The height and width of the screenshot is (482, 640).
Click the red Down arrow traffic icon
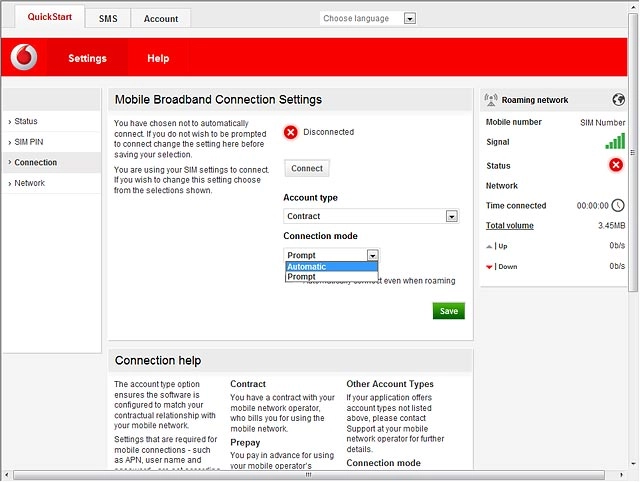[489, 267]
